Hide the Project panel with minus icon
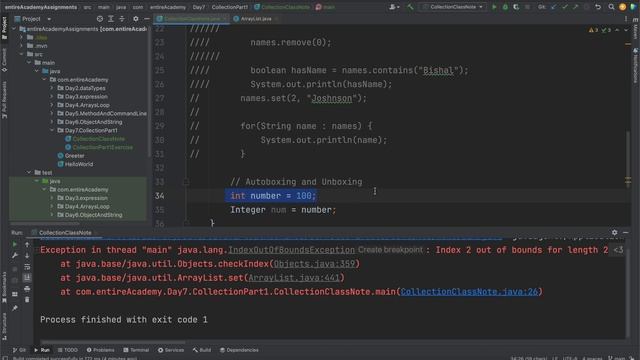Image resolution: width=640 pixels, height=360 pixels. click(147, 19)
